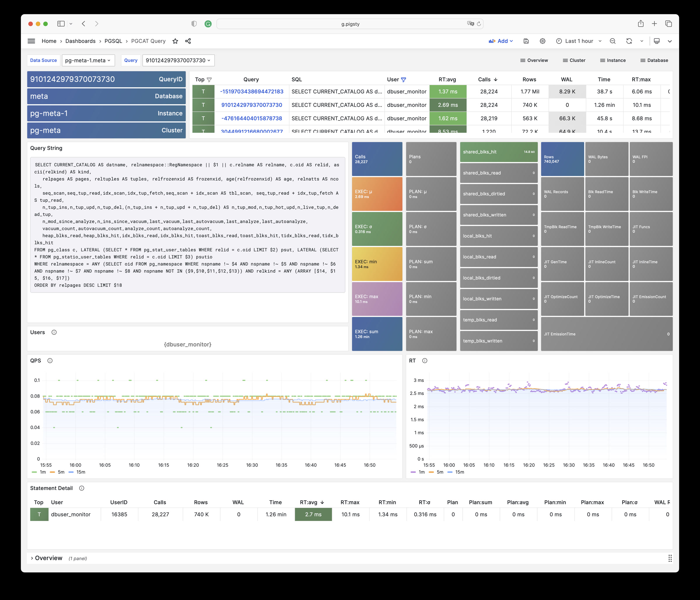This screenshot has height=600, width=700.
Task: Open the Data Source pg-meta-1.meta dropdown
Action: 88,60
